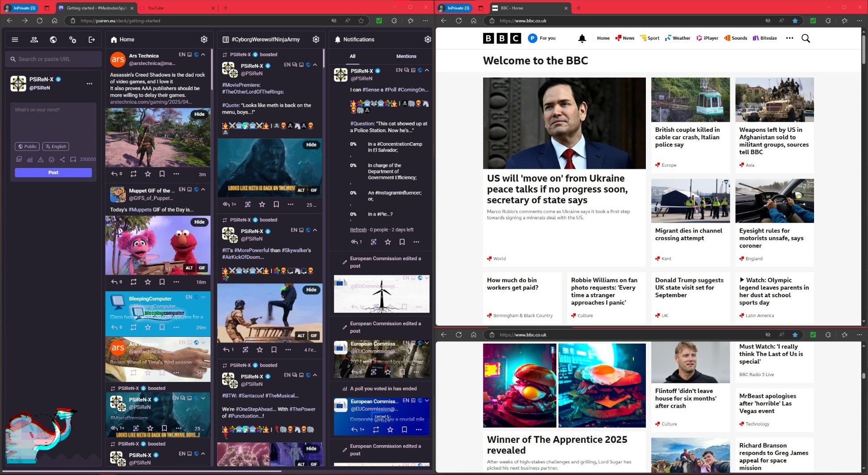Bookmark the Muppet GIF of the Day post
Image resolution: width=868 pixels, height=475 pixels.
click(x=162, y=282)
